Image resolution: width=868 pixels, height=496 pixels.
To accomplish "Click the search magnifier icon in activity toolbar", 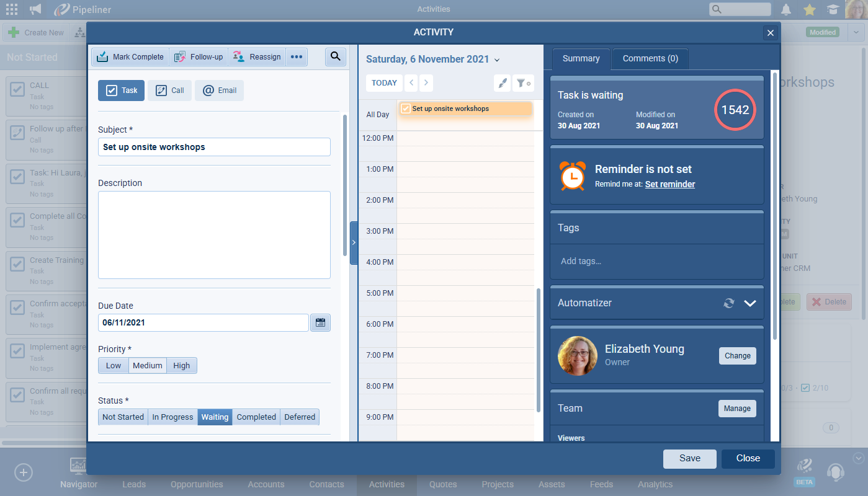I will coord(335,57).
